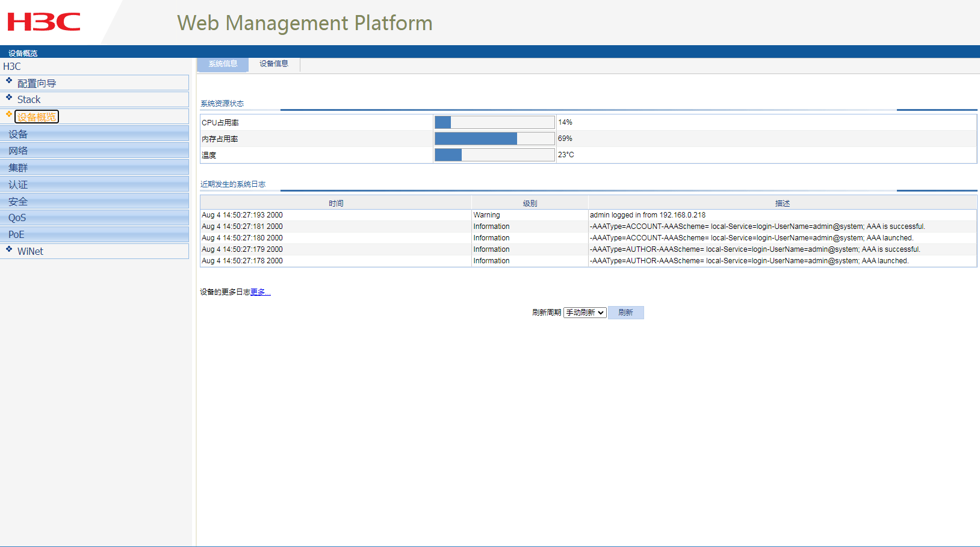Expand the 安全 menu section

18,201
